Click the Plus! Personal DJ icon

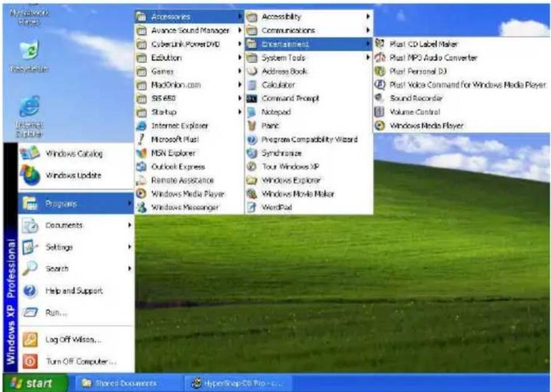[380, 71]
